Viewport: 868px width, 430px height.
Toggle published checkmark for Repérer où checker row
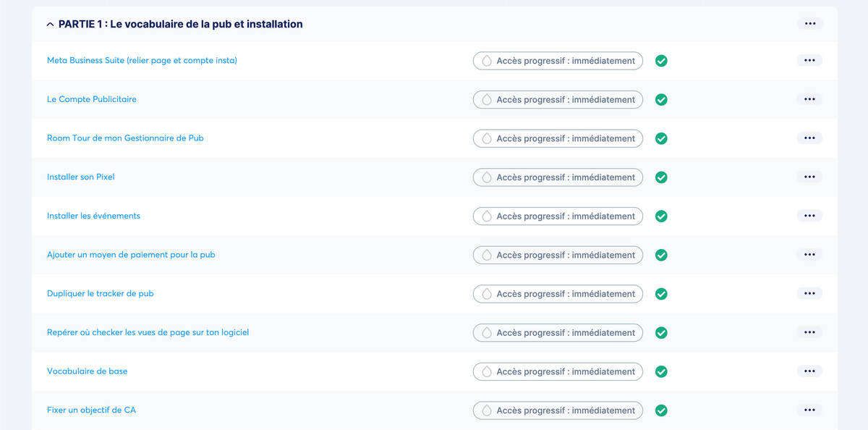tap(661, 333)
